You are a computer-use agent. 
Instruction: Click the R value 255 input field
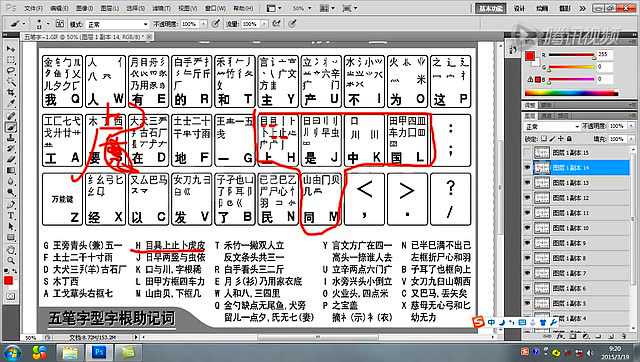coord(604,54)
